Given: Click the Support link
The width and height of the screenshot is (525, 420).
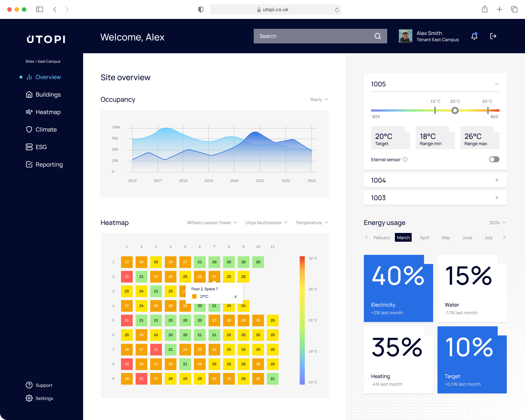Looking at the screenshot, I should (44, 385).
